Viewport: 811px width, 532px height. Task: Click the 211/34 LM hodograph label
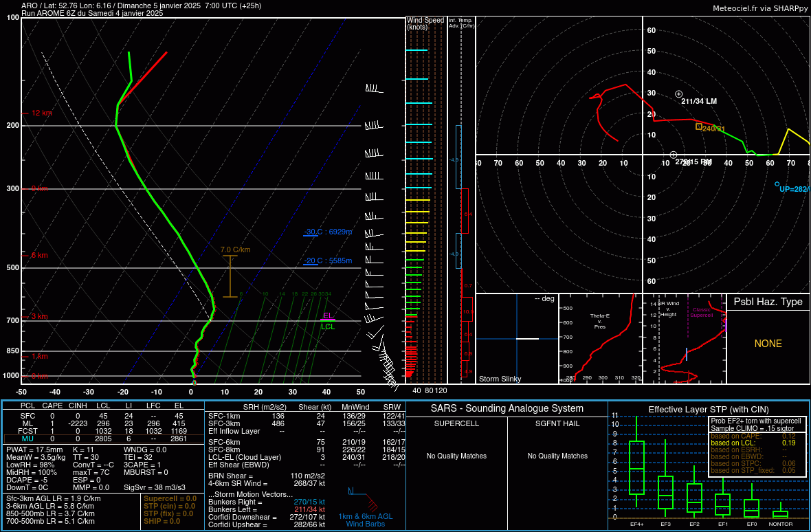[699, 101]
